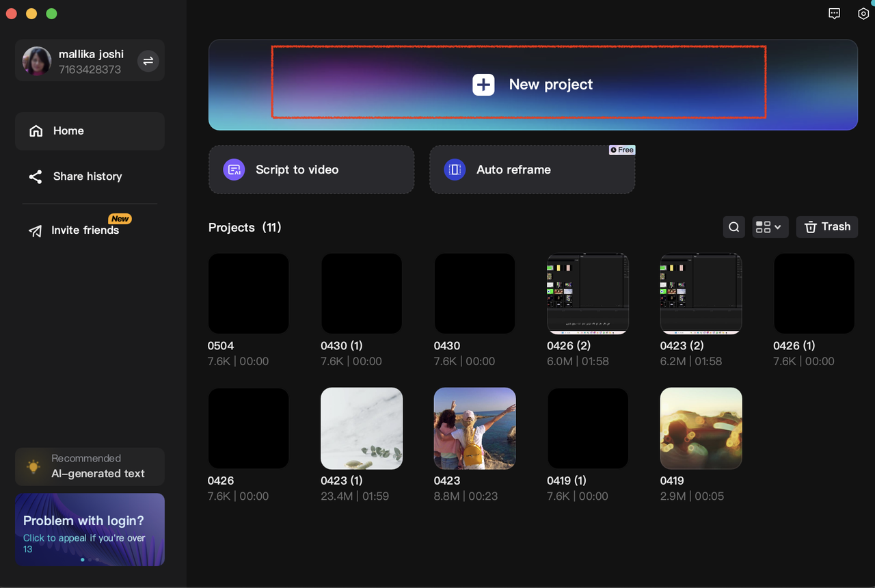Switch to the Home section
Image resolution: width=875 pixels, height=588 pixels.
pyautogui.click(x=68, y=131)
